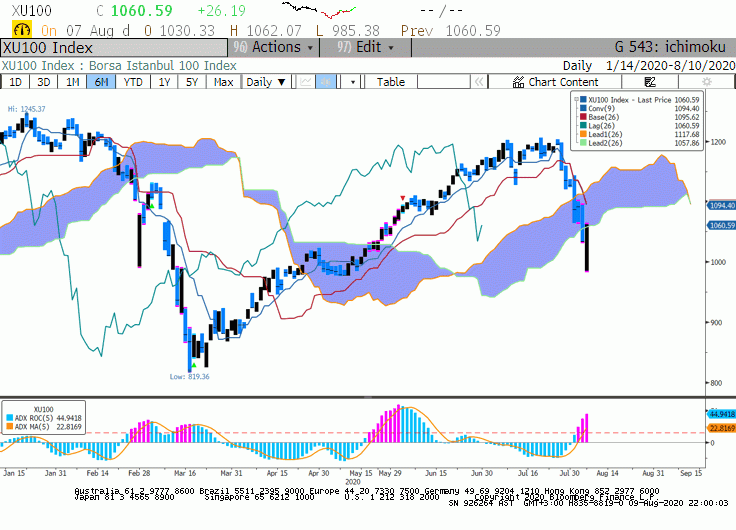Select the 1M range tab
Image resolution: width=736 pixels, height=530 pixels.
click(72, 82)
